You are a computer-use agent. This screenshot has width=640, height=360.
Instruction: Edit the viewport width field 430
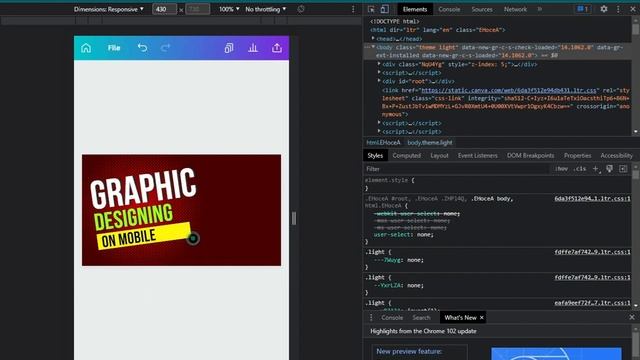click(164, 9)
